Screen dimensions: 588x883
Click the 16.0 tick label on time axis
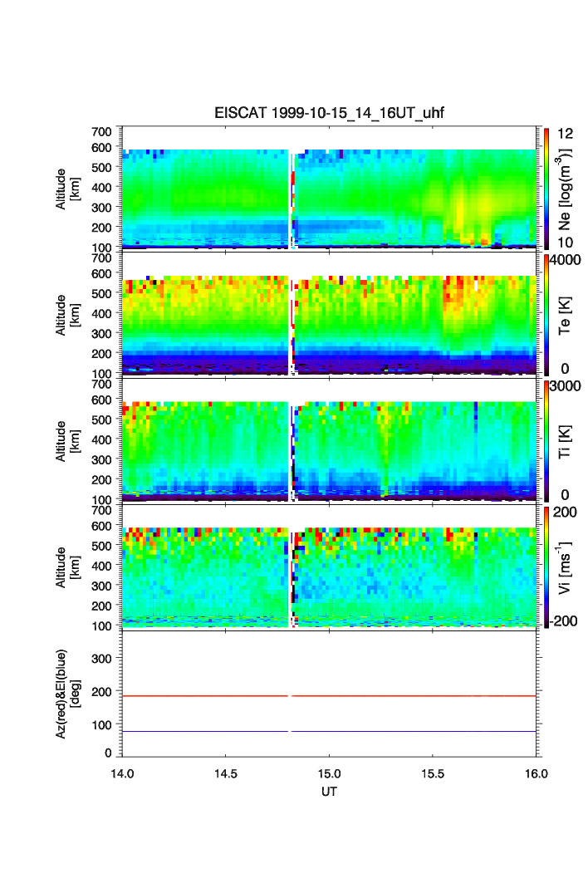coord(537,772)
